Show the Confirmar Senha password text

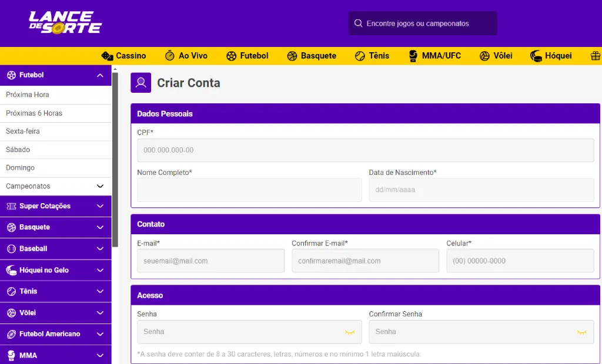[x=581, y=332]
